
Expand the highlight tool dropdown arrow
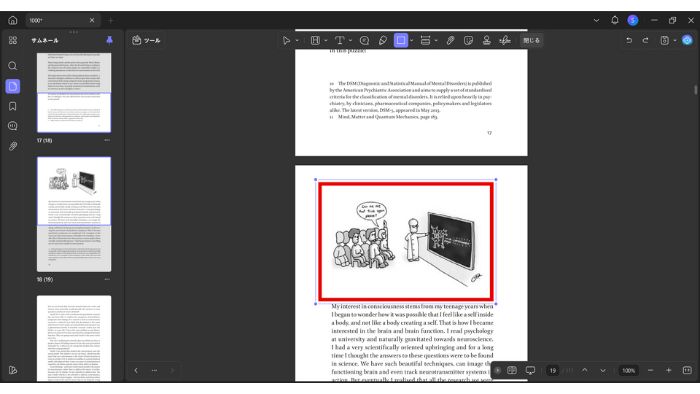326,41
